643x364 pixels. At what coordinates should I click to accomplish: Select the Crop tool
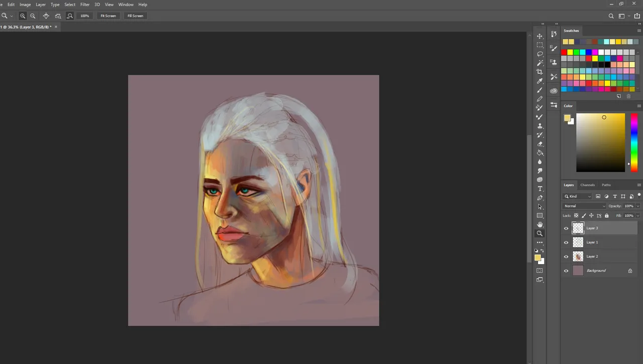click(x=540, y=72)
